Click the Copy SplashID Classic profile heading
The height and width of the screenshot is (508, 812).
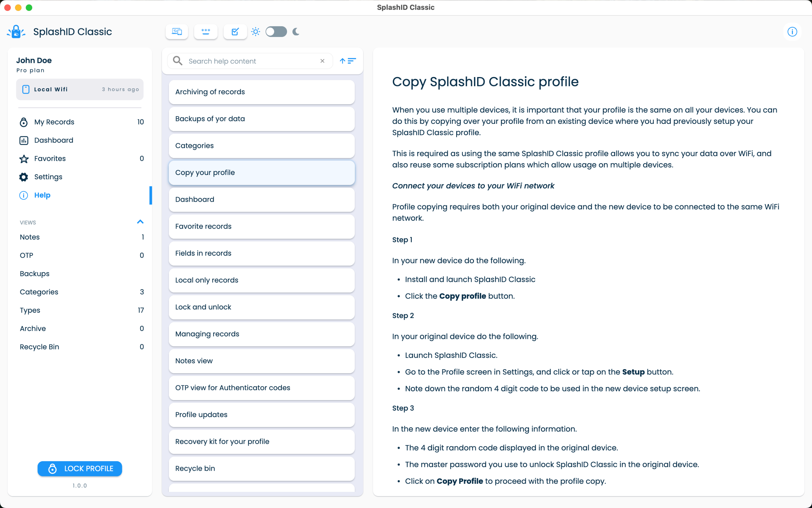pos(485,82)
